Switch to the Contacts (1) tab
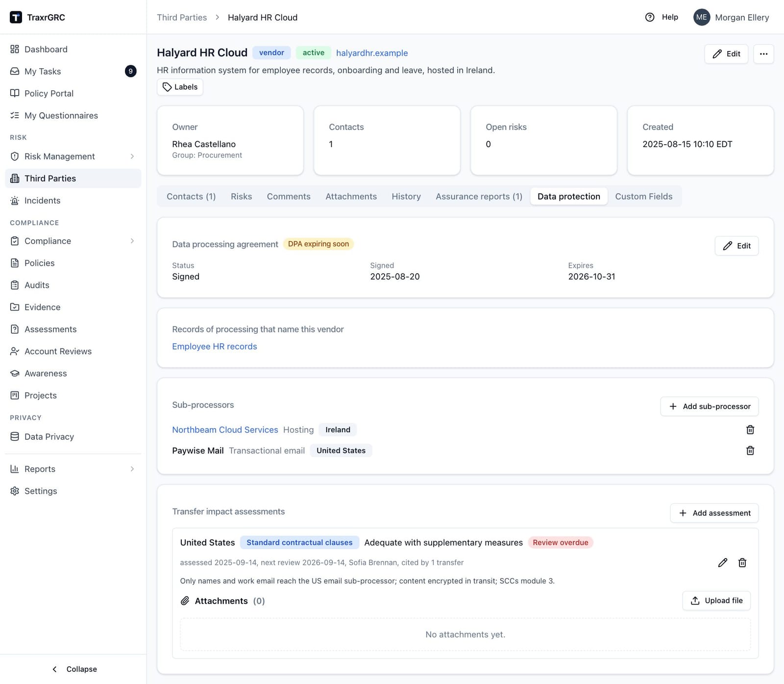The height and width of the screenshot is (684, 784). (191, 196)
